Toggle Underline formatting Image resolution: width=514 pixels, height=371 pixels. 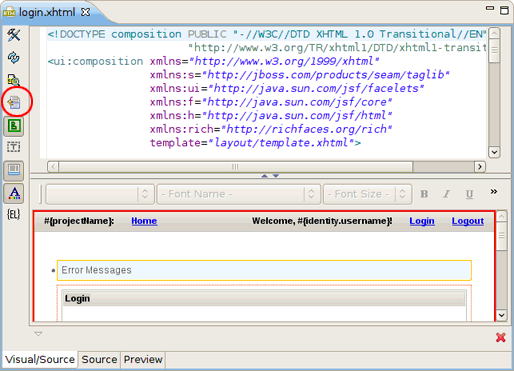(x=469, y=194)
